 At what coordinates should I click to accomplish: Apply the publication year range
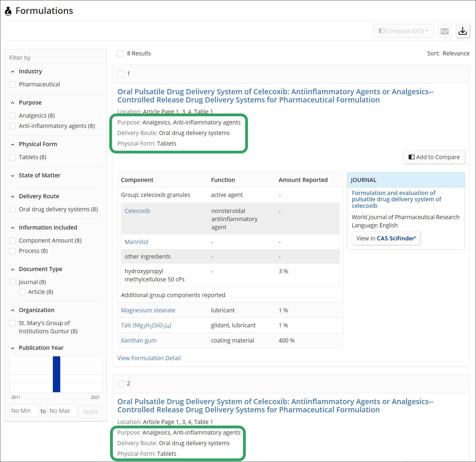click(x=91, y=411)
